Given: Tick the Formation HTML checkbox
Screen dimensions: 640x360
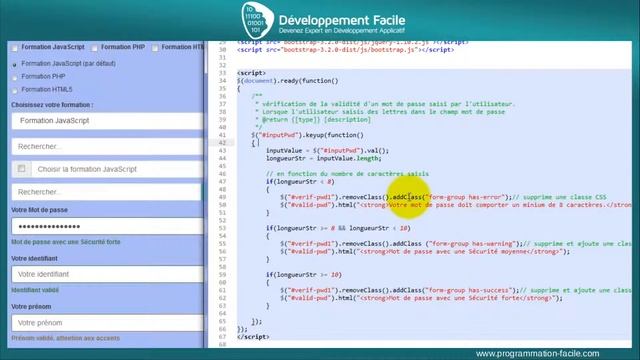Looking at the screenshot, I should tap(155, 48).
